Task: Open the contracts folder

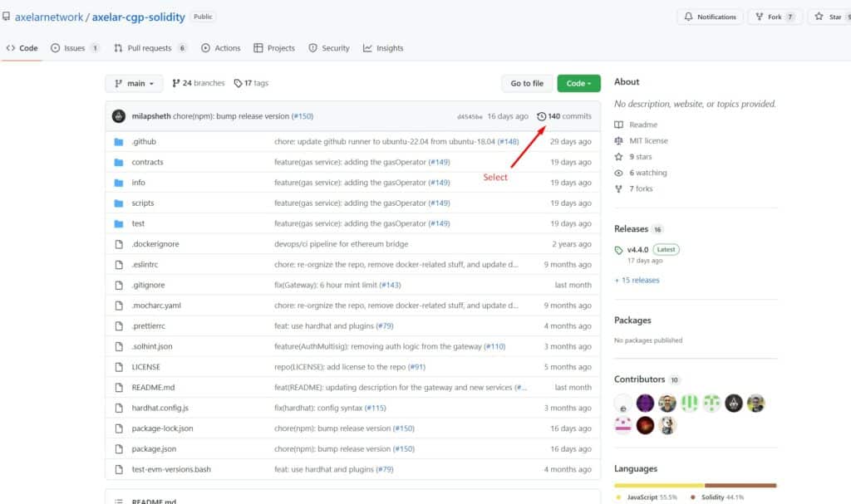Action: coord(147,162)
